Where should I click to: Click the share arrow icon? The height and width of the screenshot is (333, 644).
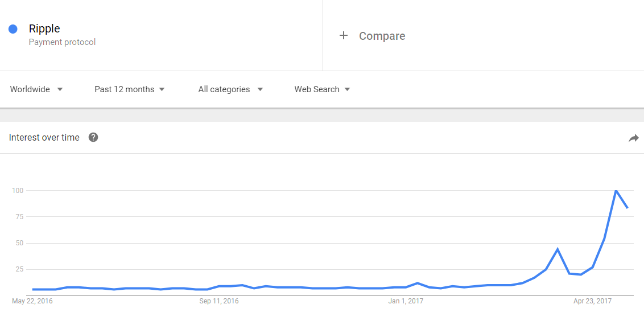634,138
